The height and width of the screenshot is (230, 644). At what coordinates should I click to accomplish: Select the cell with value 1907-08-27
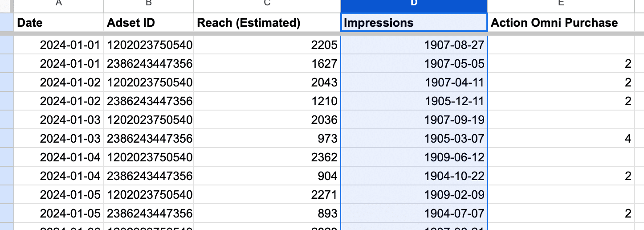tap(414, 45)
